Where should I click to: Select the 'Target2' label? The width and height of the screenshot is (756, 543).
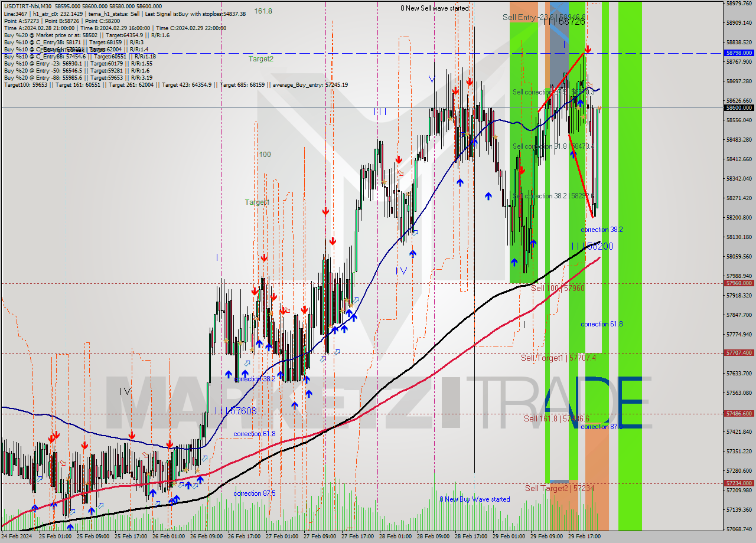coord(260,59)
